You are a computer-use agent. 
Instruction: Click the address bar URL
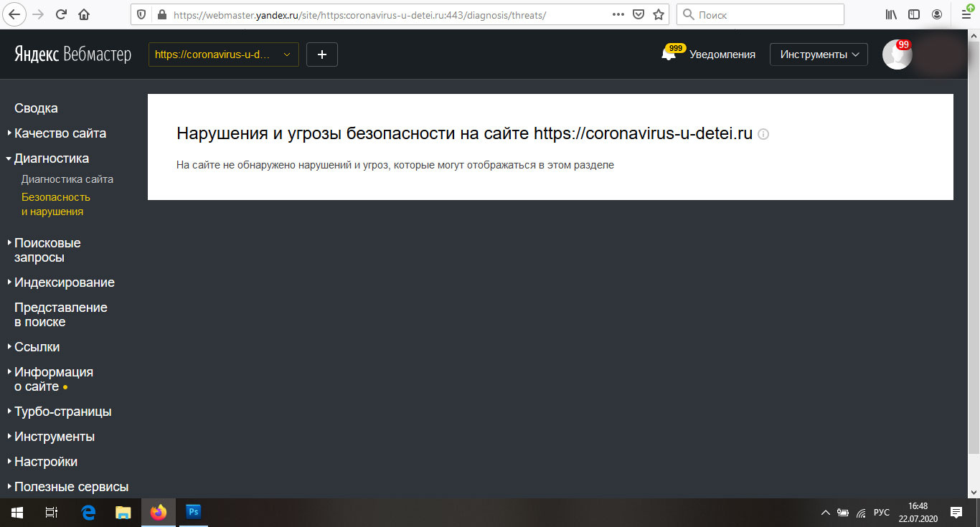360,14
